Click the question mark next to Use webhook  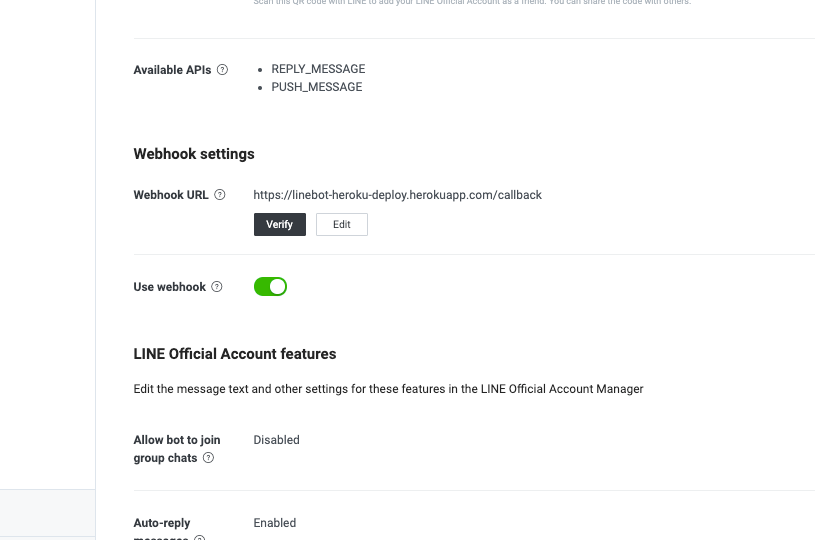pyautogui.click(x=217, y=287)
